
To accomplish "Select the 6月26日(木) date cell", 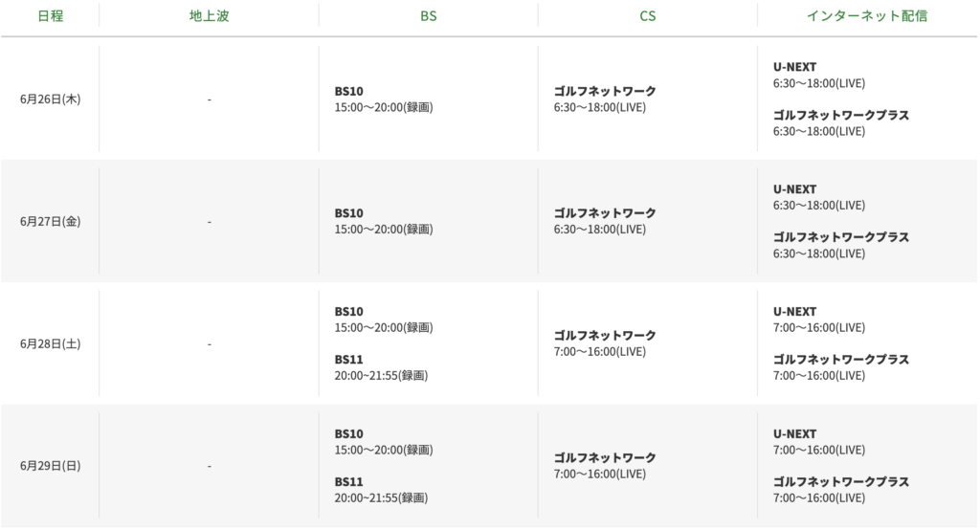I will [50, 99].
